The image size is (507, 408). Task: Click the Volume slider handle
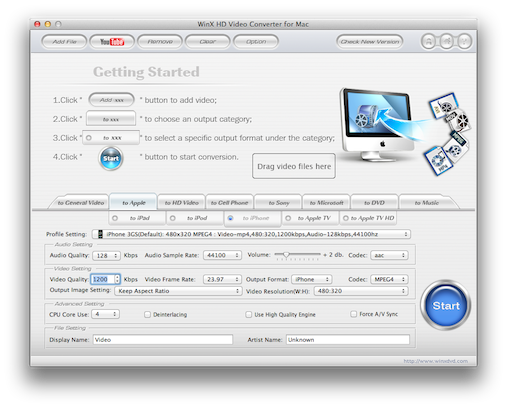click(286, 255)
